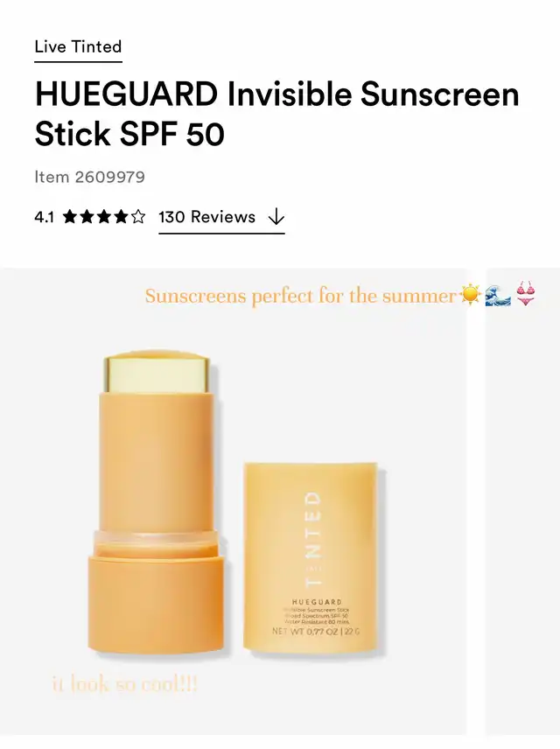Select the HUEGUARD Invisible Sunscreen Stick title
The image size is (560, 749).
coord(276,114)
